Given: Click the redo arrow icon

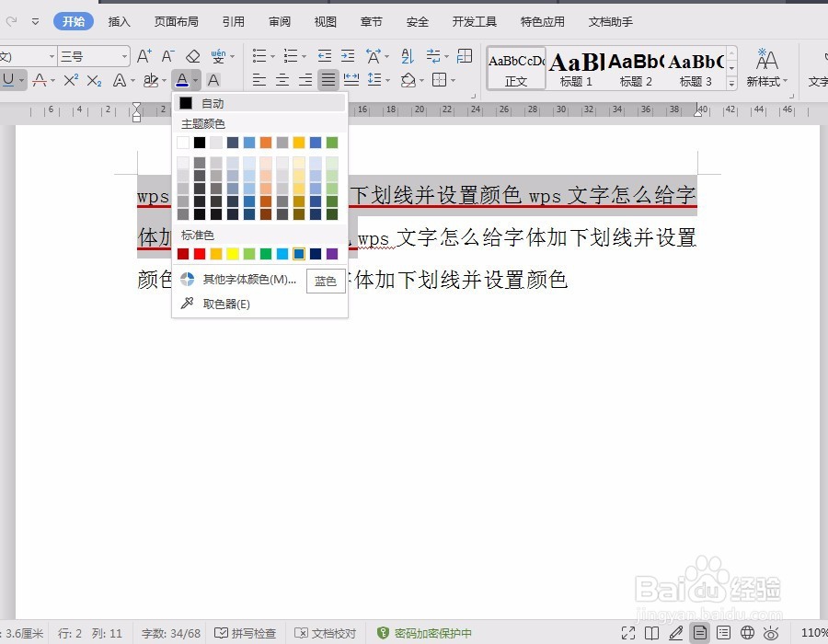Looking at the screenshot, I should click(x=12, y=22).
